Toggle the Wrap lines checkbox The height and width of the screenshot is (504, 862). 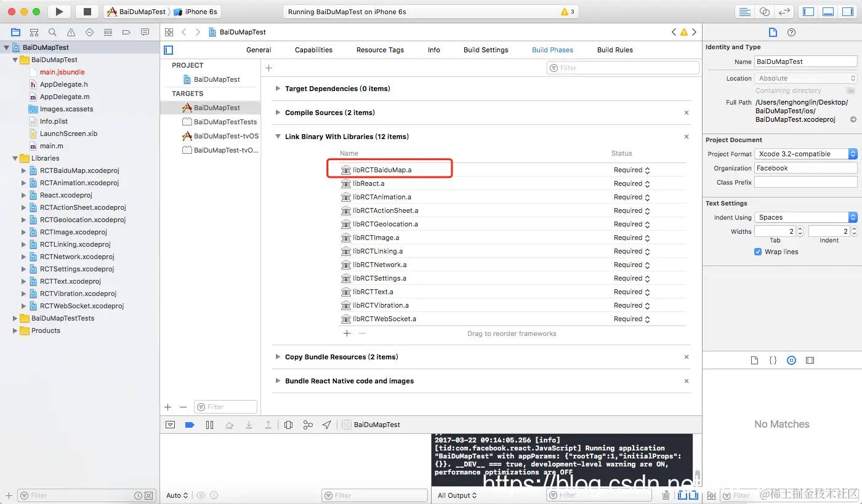pyautogui.click(x=758, y=252)
